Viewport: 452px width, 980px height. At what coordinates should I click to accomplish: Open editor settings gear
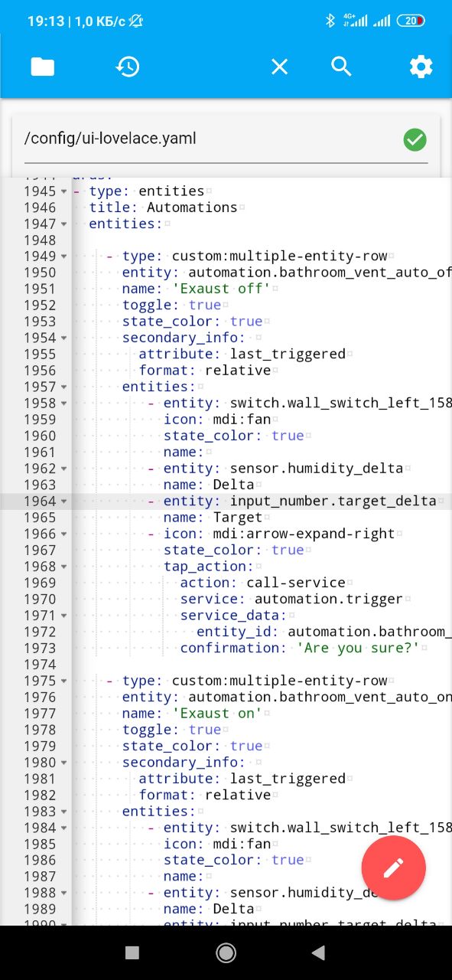click(421, 67)
